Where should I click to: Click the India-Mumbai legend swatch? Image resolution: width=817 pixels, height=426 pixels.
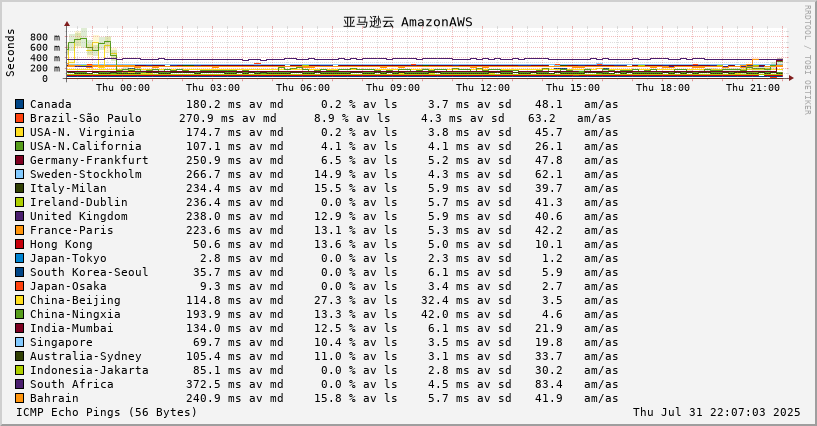pyautogui.click(x=19, y=328)
